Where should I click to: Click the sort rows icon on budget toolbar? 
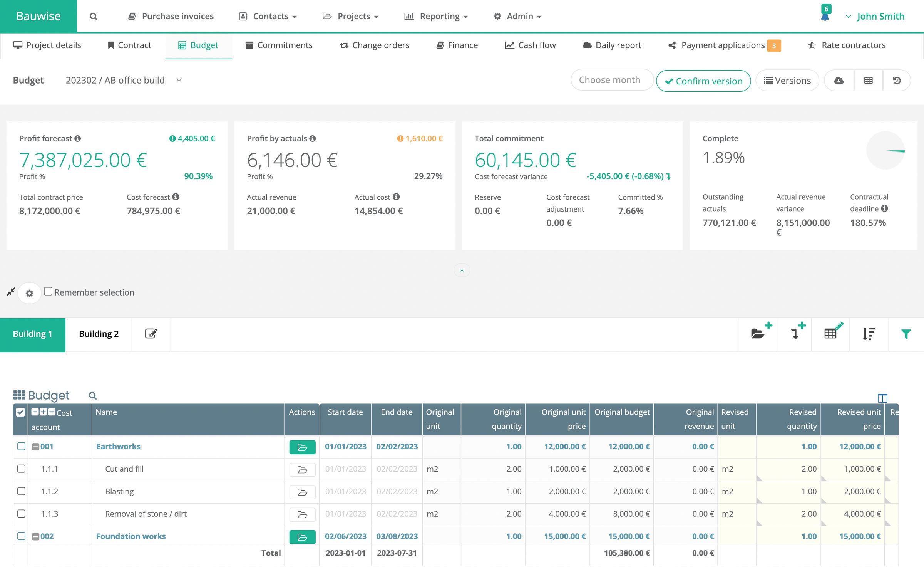[868, 334]
